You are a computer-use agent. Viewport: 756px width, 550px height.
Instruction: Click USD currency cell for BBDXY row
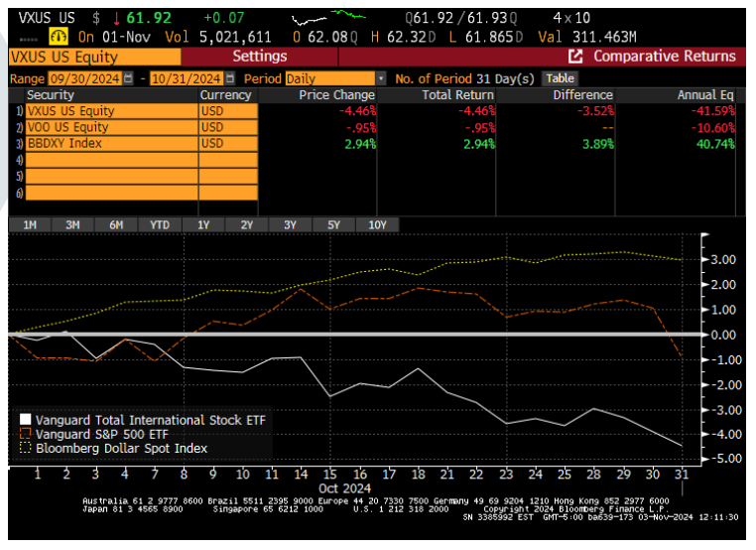click(228, 143)
